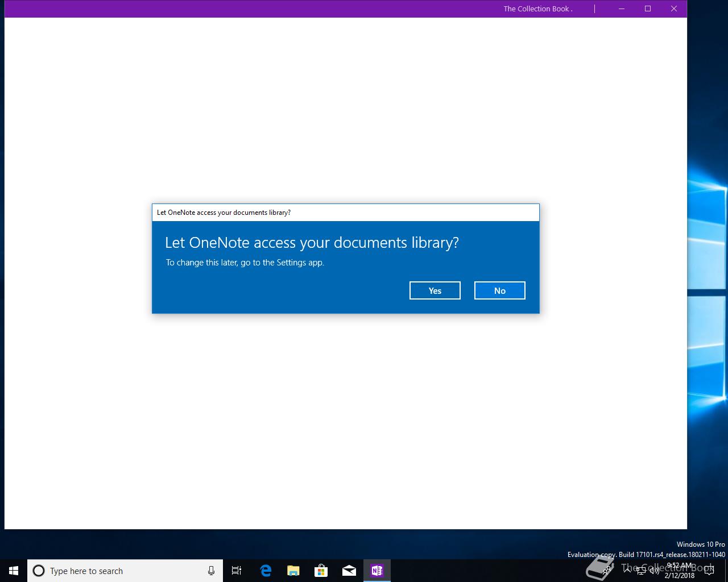
Task: Click the Cortana search circle icon
Action: 39,571
